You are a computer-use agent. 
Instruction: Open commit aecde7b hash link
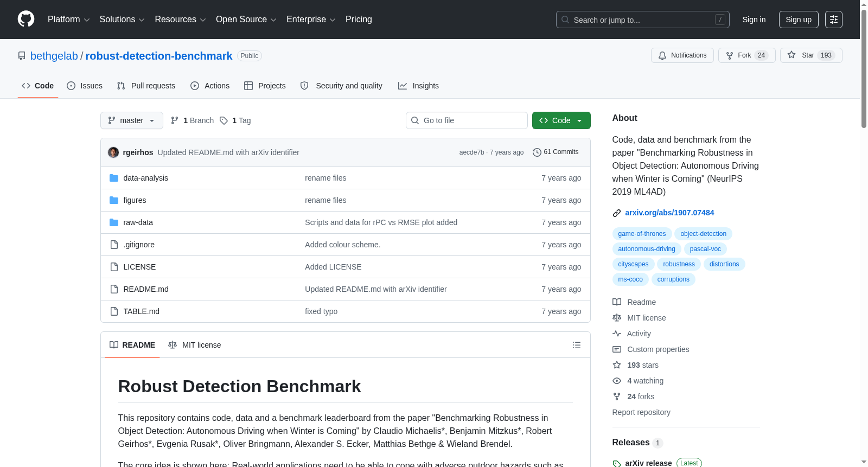[471, 152]
